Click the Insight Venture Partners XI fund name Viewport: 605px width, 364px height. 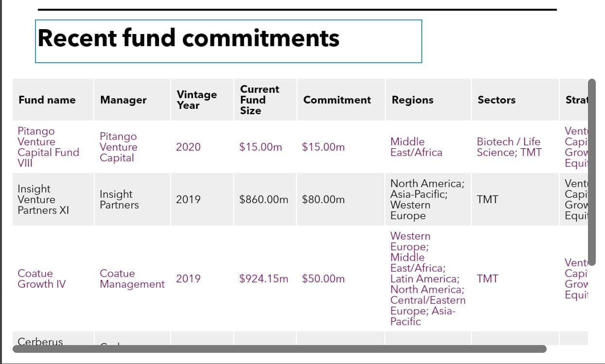pos(43,199)
